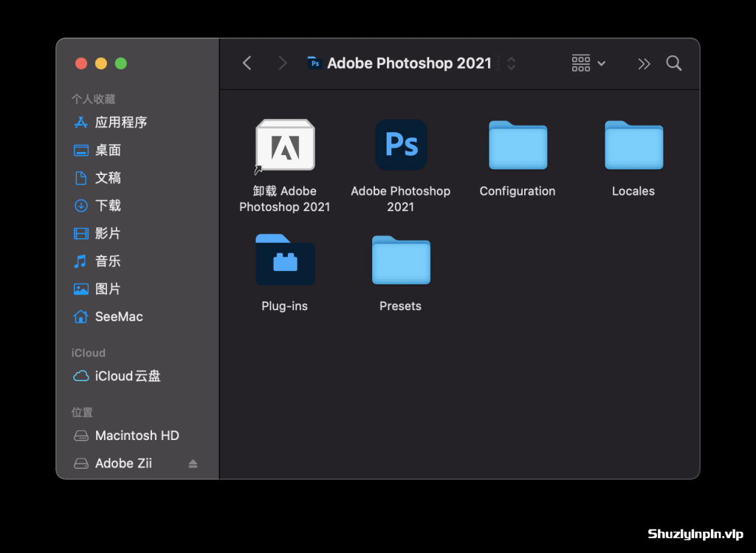Click the Adobe Photoshop 2021 window title
This screenshot has width=756, height=553.
(x=409, y=63)
